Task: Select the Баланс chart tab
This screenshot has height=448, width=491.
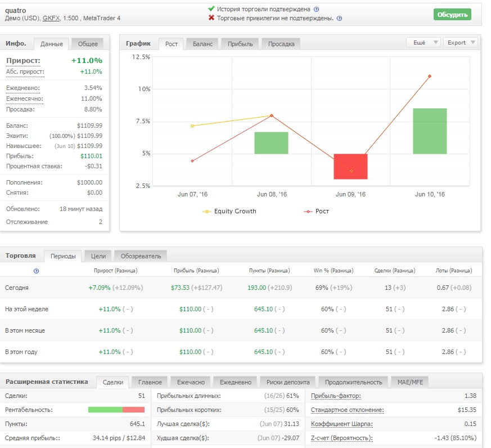Action: pos(202,44)
